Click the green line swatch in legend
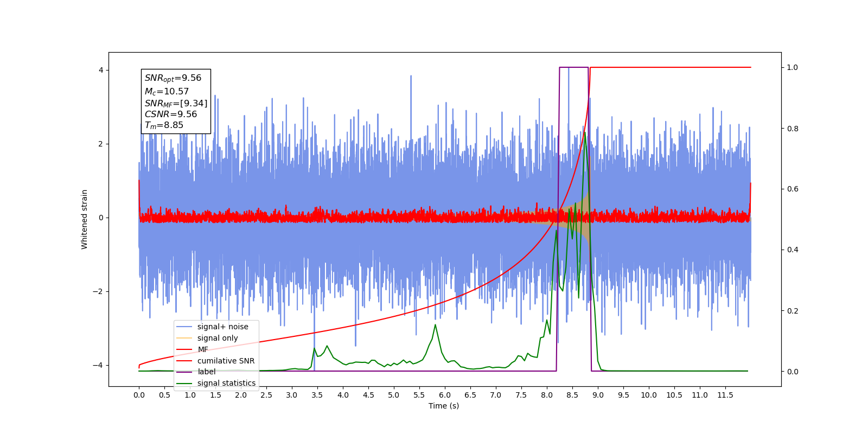This screenshot has height=434, width=868. coord(184,383)
